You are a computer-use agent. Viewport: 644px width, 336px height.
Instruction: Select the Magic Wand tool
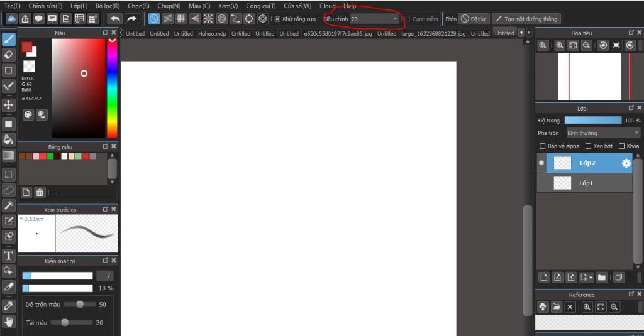9,205
